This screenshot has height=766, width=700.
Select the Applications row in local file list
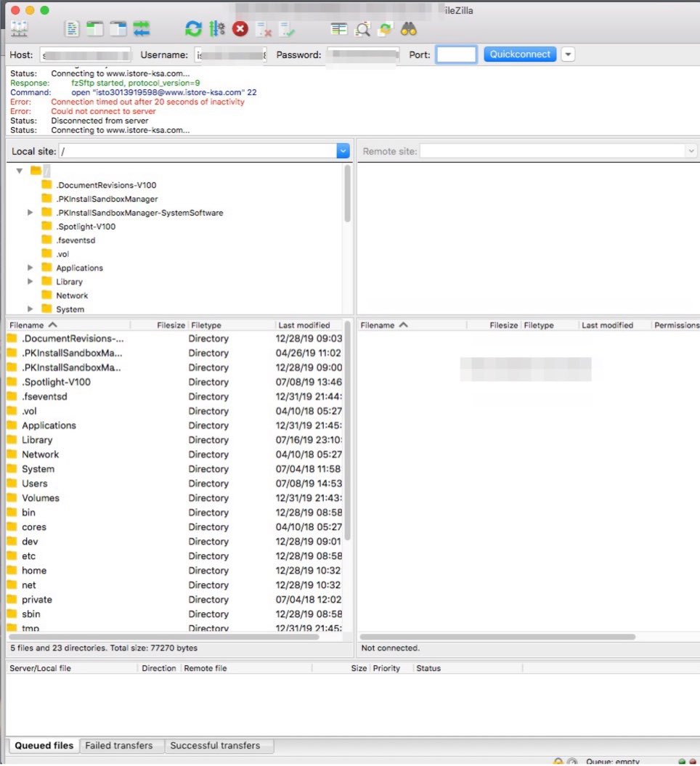click(x=175, y=425)
